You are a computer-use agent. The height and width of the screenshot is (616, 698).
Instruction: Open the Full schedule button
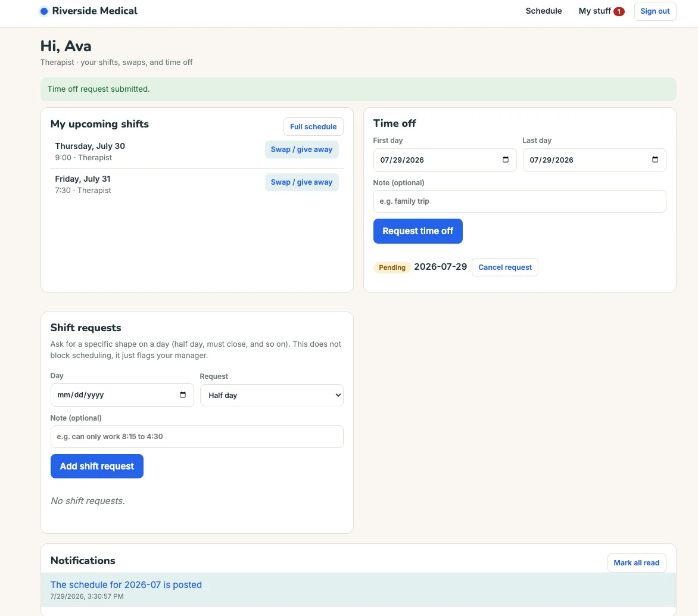click(x=313, y=126)
